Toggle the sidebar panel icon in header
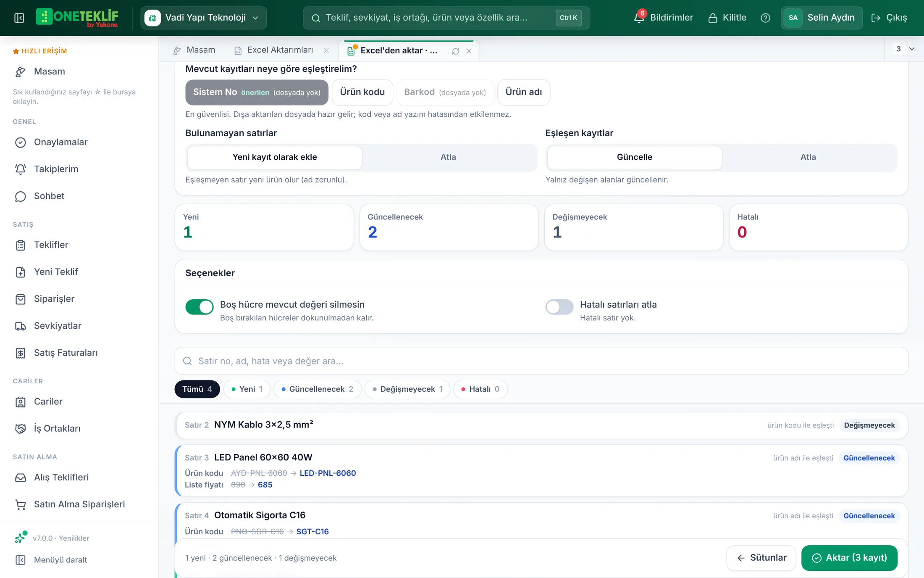The image size is (924, 578). (19, 18)
